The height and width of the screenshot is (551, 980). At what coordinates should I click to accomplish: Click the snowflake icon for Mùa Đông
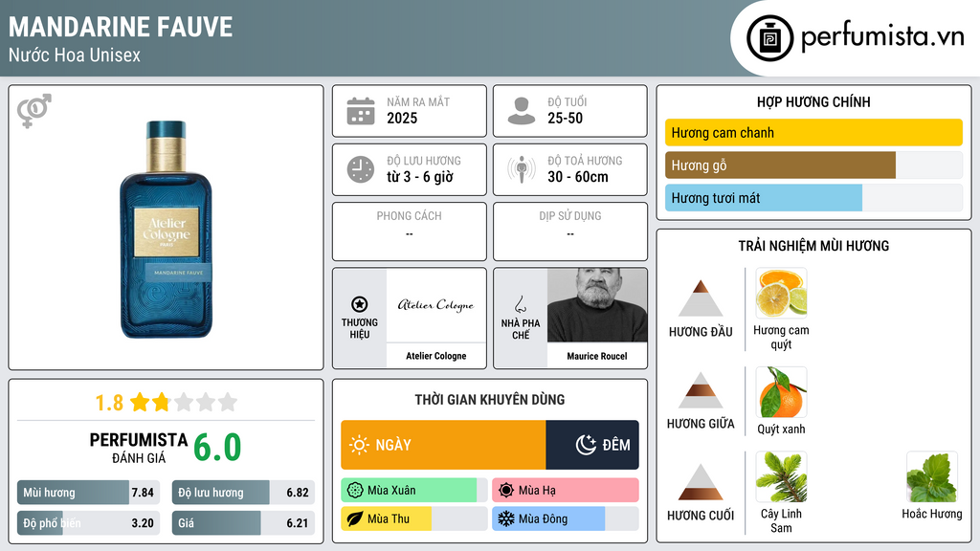506,518
